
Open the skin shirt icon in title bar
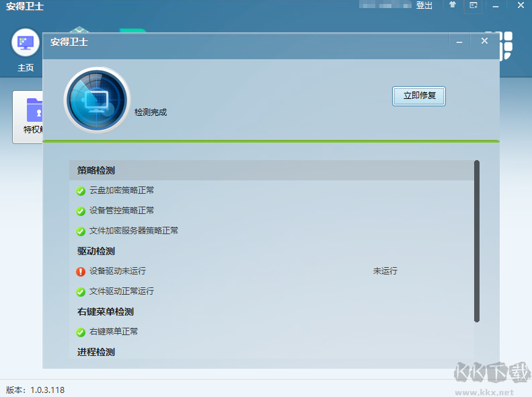tap(452, 5)
